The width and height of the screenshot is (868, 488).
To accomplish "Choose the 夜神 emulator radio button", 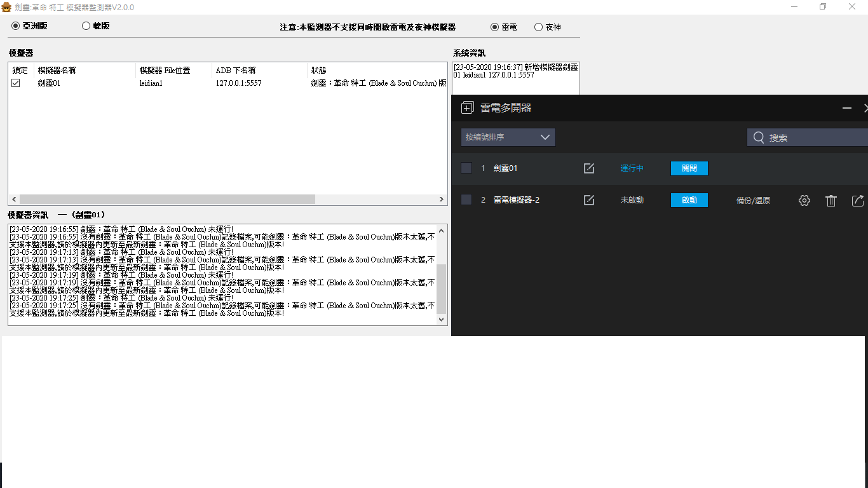I will pos(548,27).
